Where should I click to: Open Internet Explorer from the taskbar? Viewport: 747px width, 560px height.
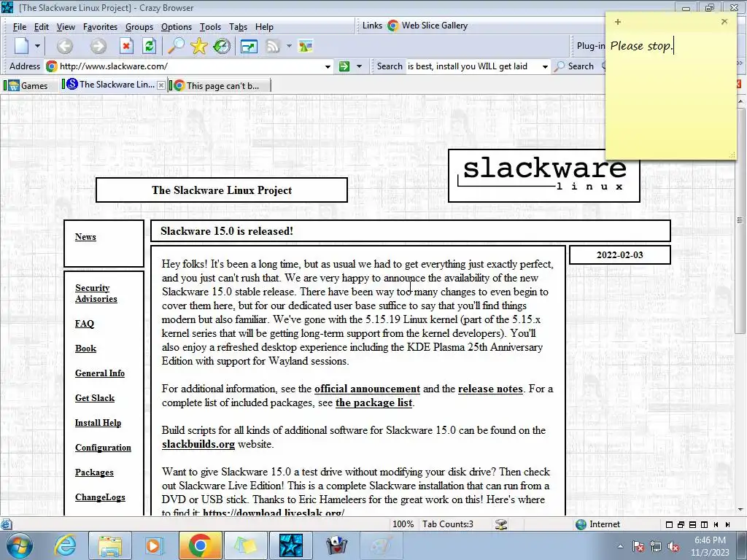click(65, 545)
